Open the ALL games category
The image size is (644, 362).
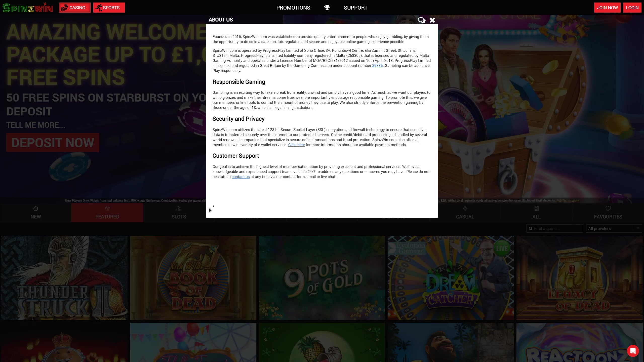(536, 213)
